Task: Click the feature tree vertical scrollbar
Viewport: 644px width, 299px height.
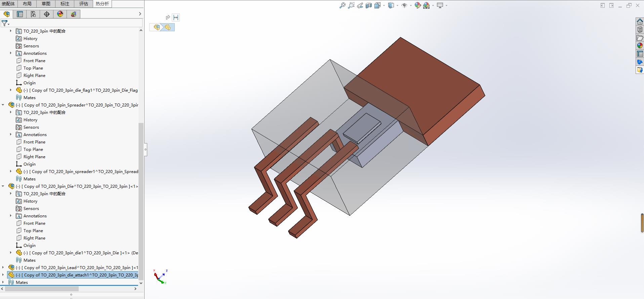Action: [141, 201]
